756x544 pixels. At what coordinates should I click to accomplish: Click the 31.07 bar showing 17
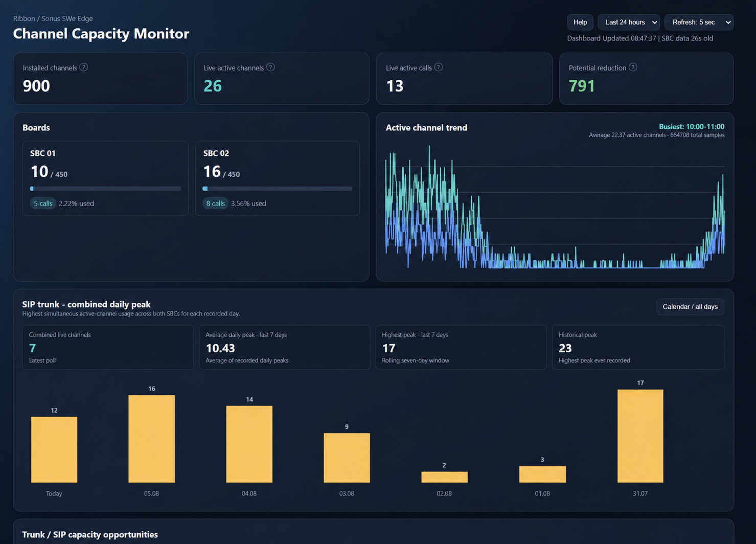640,436
